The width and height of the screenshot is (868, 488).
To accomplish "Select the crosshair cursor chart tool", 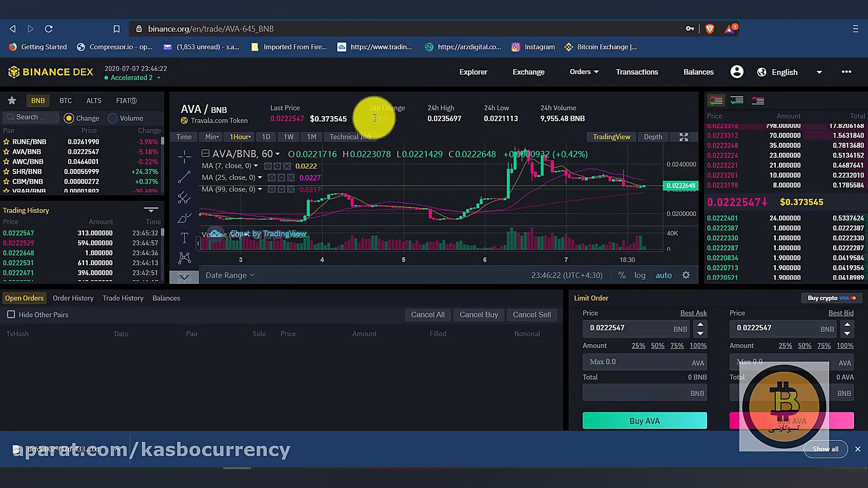I will pyautogui.click(x=184, y=157).
